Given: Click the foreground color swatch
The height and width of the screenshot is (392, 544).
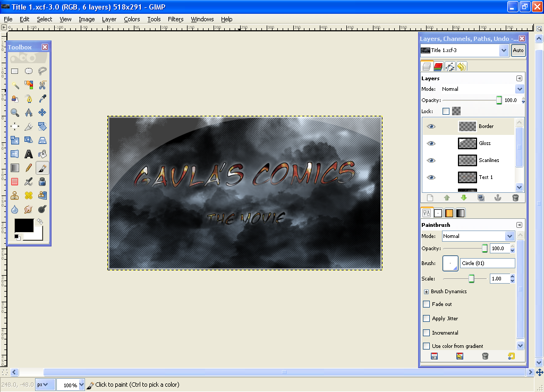Looking at the screenshot, I should (x=24, y=225).
